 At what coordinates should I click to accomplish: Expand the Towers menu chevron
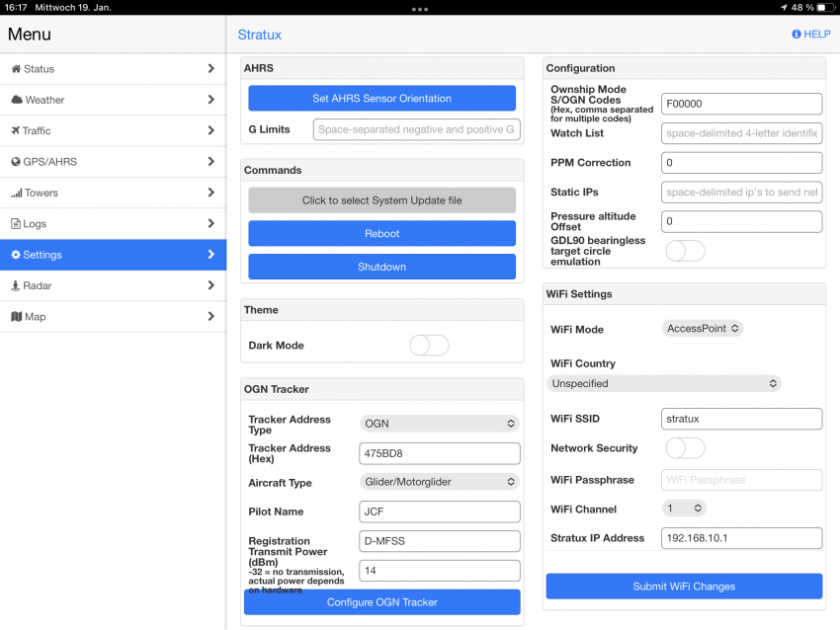point(211,193)
